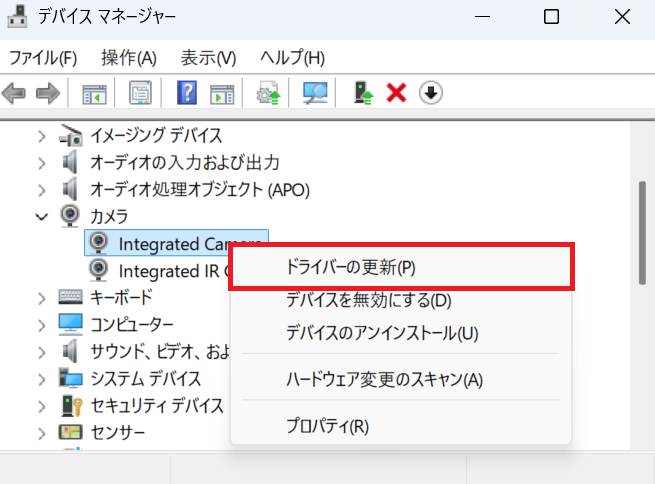Open the 表示(V) menu
Image resolution: width=655 pixels, height=484 pixels.
click(x=208, y=58)
